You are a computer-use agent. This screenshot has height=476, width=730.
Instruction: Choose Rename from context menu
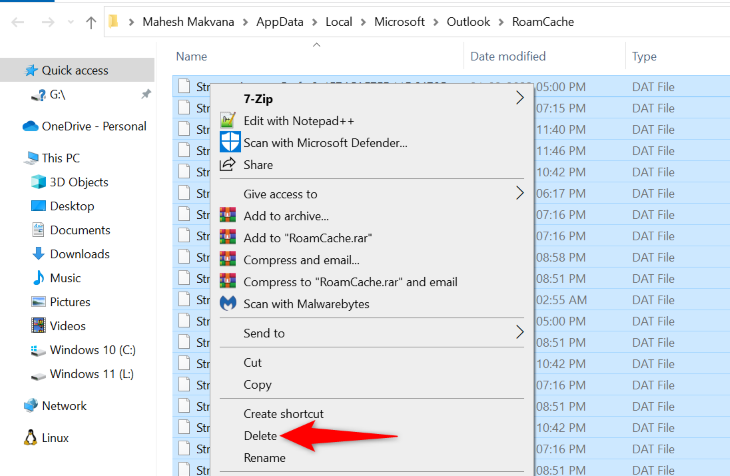372,457
